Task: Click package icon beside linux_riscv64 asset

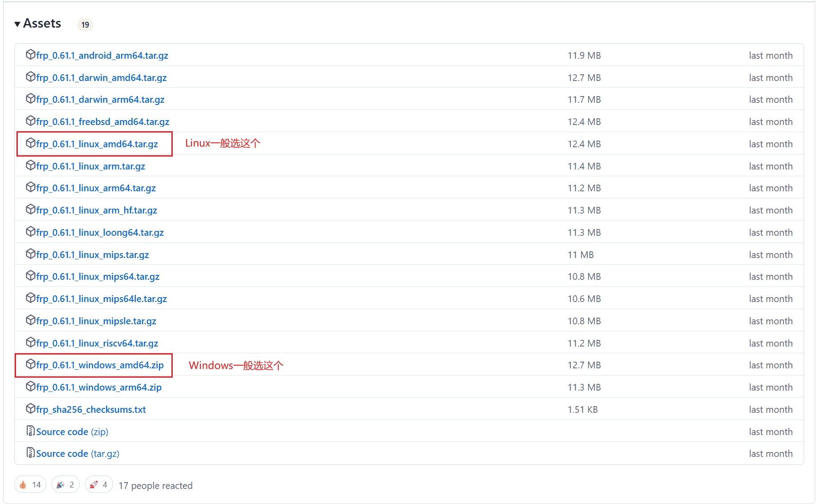Action: pos(30,342)
